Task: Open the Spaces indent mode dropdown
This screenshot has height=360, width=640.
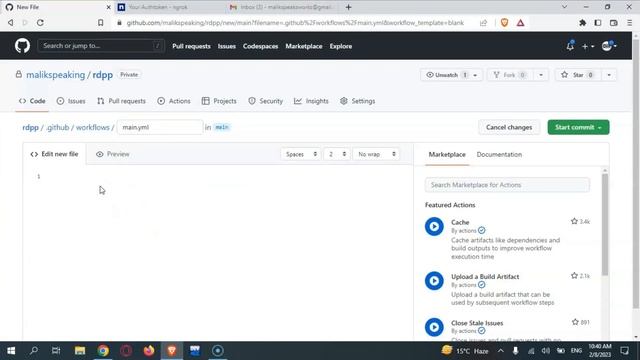Action: click(300, 154)
